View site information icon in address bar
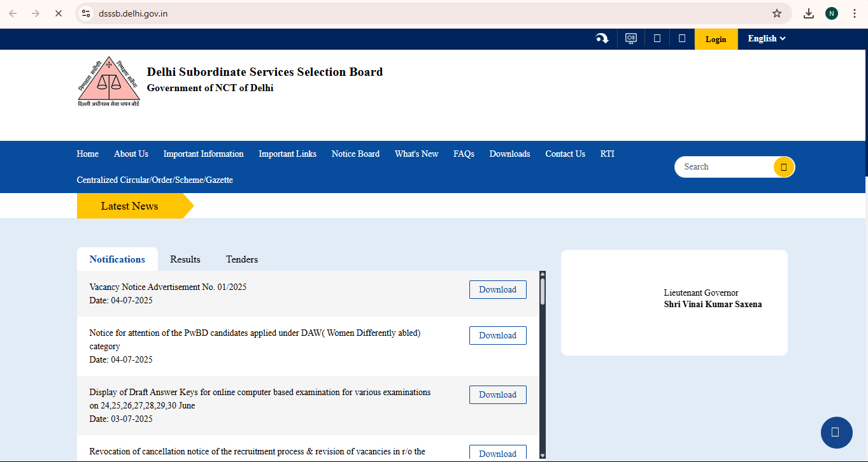Viewport: 868px width, 462px height. tap(87, 13)
